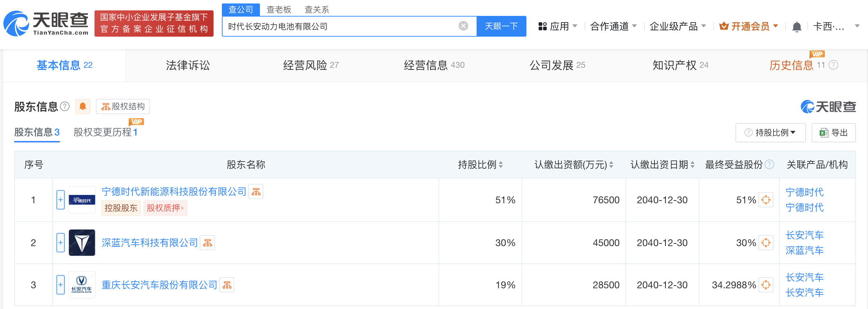This screenshot has height=309, width=868.
Task: Select the 查关系 search tab
Action: point(317,9)
